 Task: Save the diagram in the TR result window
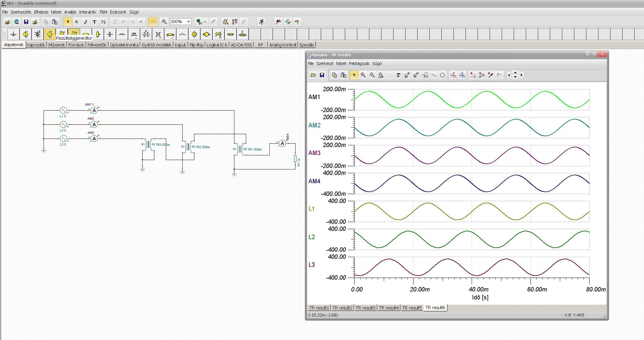322,75
